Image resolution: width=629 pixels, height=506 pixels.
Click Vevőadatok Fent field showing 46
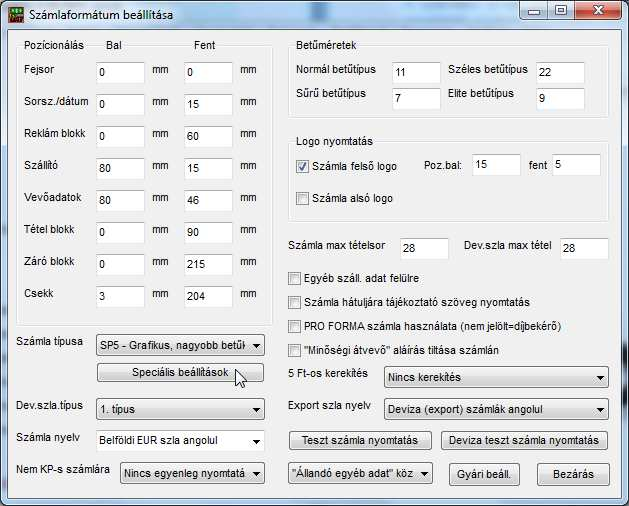pyautogui.click(x=208, y=200)
